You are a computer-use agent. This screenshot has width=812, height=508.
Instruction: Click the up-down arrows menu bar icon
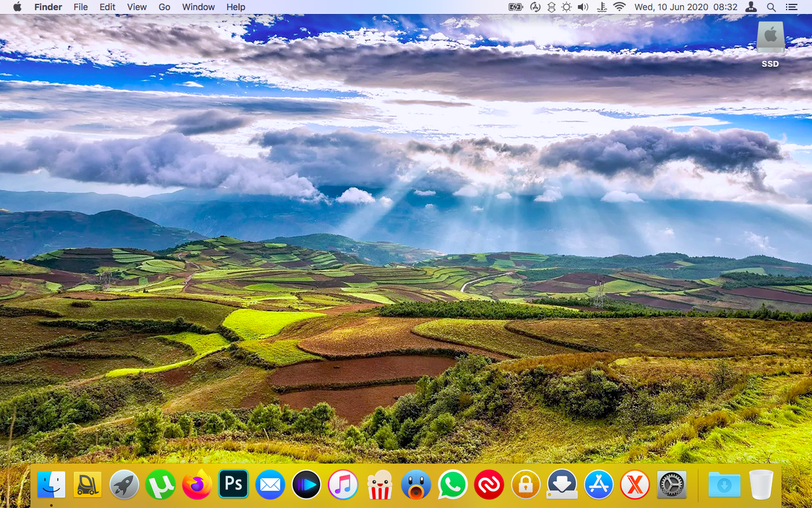tap(551, 7)
